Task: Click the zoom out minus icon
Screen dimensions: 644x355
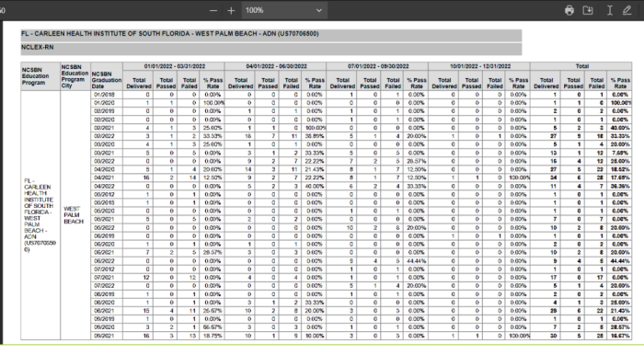Action: (213, 11)
